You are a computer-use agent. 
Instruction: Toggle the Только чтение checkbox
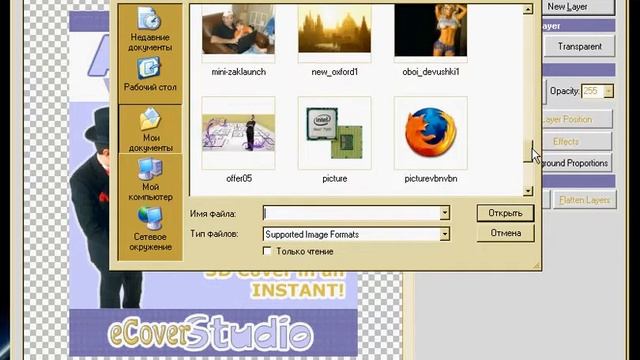pyautogui.click(x=267, y=251)
